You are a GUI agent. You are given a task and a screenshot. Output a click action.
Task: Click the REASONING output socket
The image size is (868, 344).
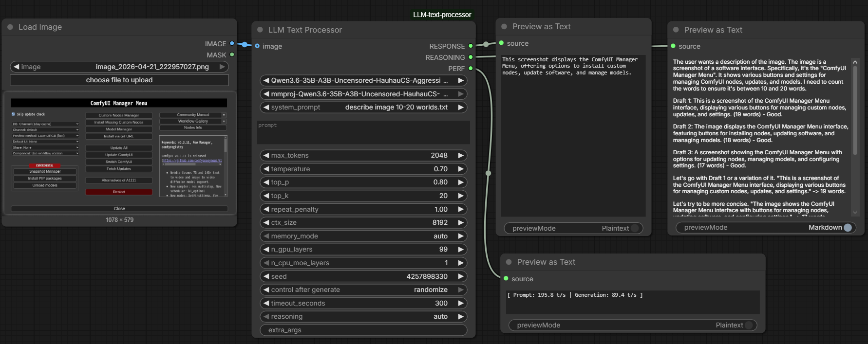471,57
